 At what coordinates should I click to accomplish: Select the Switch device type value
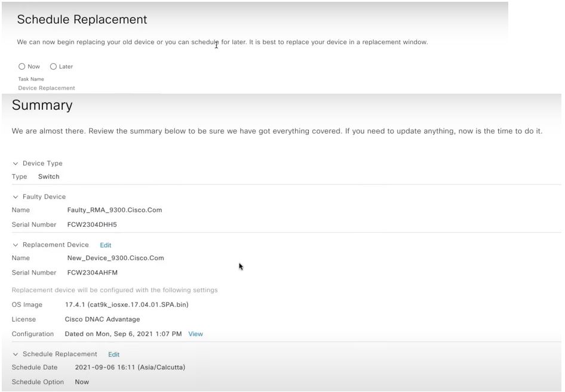pos(48,176)
